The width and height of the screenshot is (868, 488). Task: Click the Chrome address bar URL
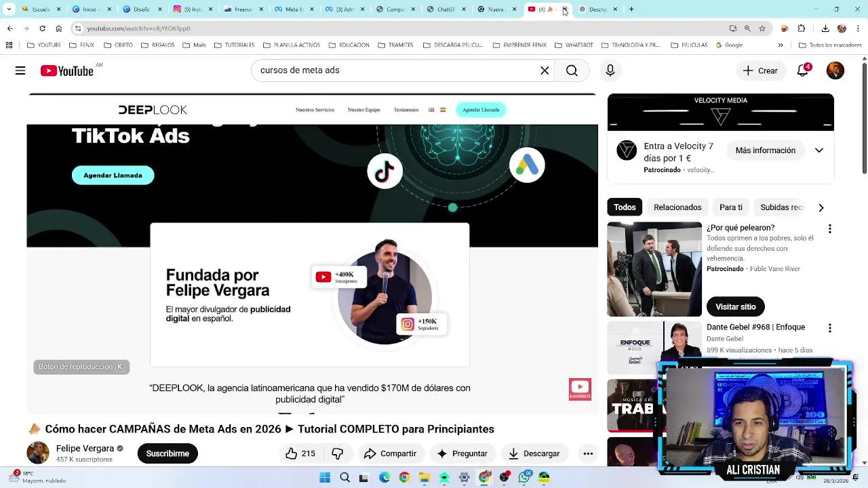[x=138, y=28]
